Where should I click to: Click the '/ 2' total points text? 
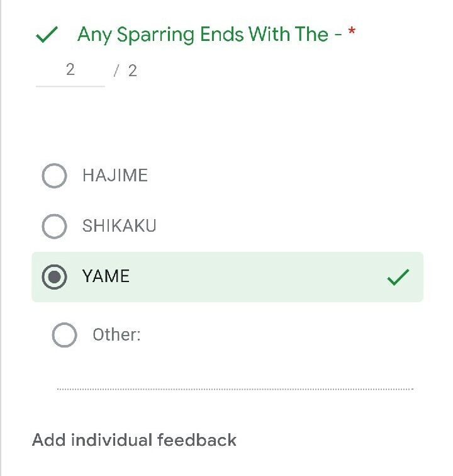126,71
